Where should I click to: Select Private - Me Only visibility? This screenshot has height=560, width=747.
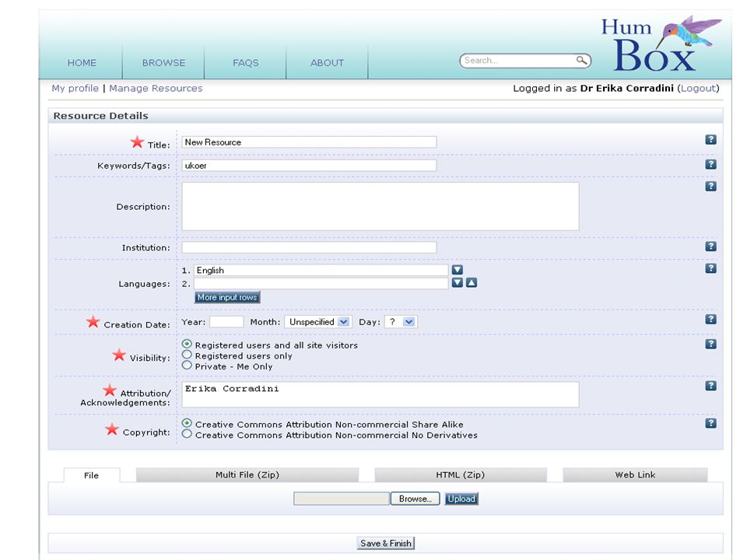pos(187,366)
